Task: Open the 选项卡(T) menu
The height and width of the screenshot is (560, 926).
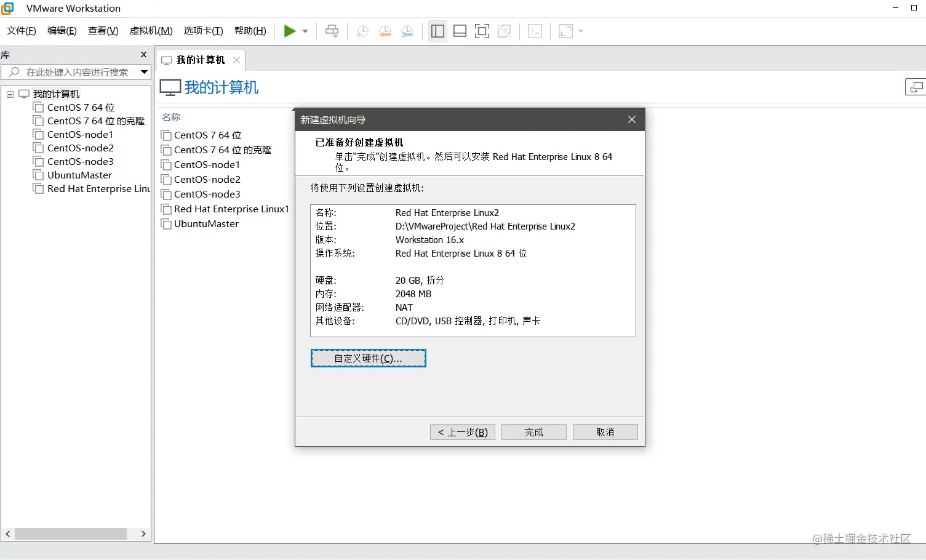Action: click(204, 31)
